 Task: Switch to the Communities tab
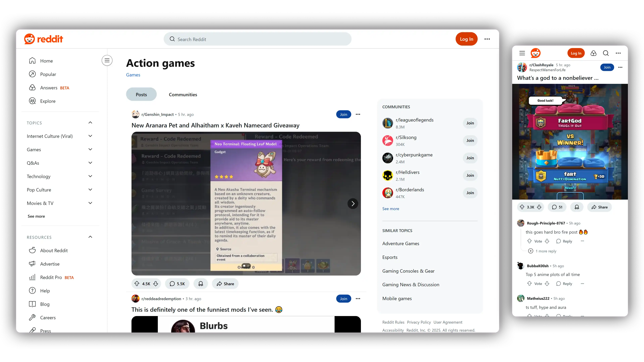click(183, 94)
